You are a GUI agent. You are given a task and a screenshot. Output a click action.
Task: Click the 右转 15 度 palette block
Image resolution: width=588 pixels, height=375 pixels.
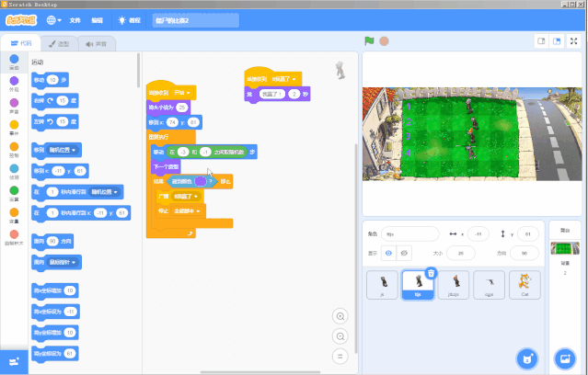(x=54, y=101)
